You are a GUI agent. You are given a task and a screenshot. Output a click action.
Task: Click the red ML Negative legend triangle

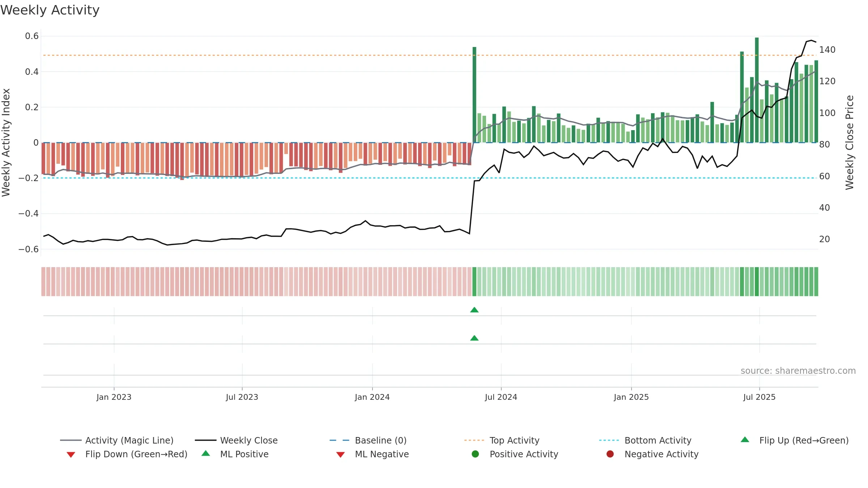[x=340, y=455]
